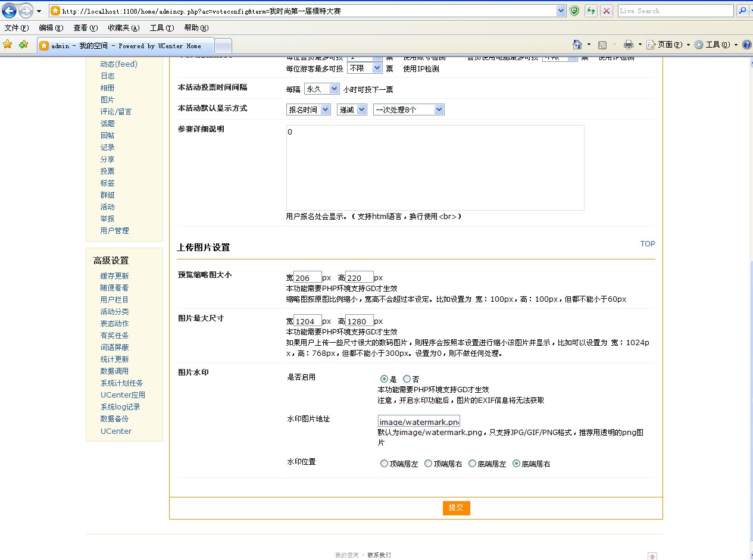Open the 帮助(H) menu
Image resolution: width=753 pixels, height=560 pixels.
point(196,28)
